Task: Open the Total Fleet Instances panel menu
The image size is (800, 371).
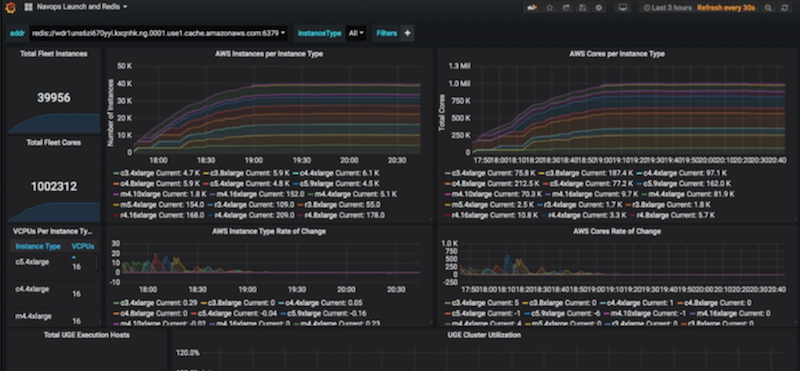Action: click(54, 54)
